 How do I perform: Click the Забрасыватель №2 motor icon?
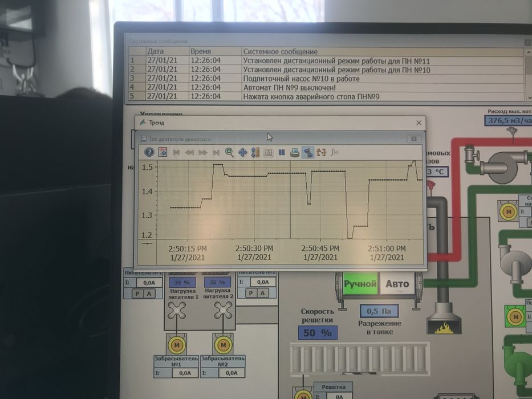coord(223,345)
